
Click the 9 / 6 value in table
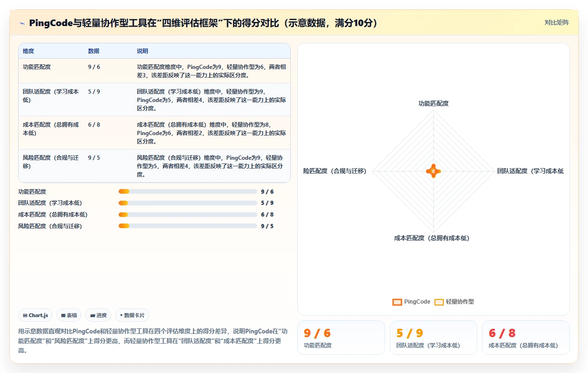[x=94, y=67]
